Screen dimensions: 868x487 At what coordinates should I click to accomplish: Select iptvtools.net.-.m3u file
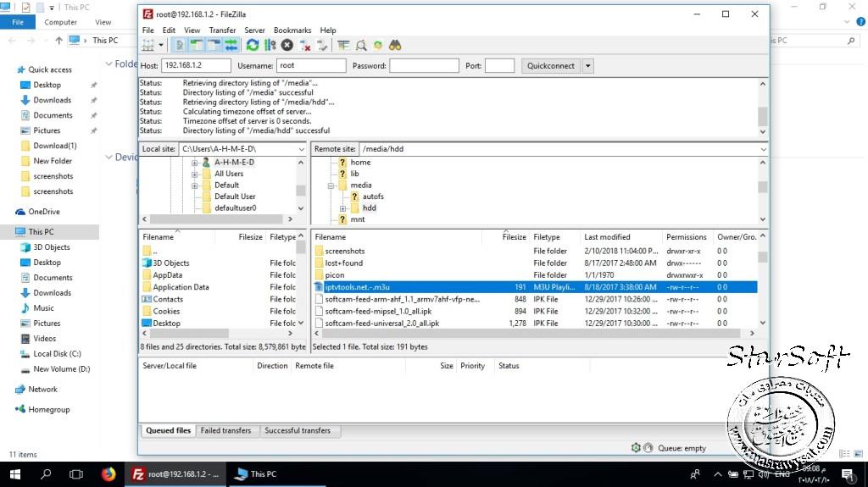pos(357,287)
